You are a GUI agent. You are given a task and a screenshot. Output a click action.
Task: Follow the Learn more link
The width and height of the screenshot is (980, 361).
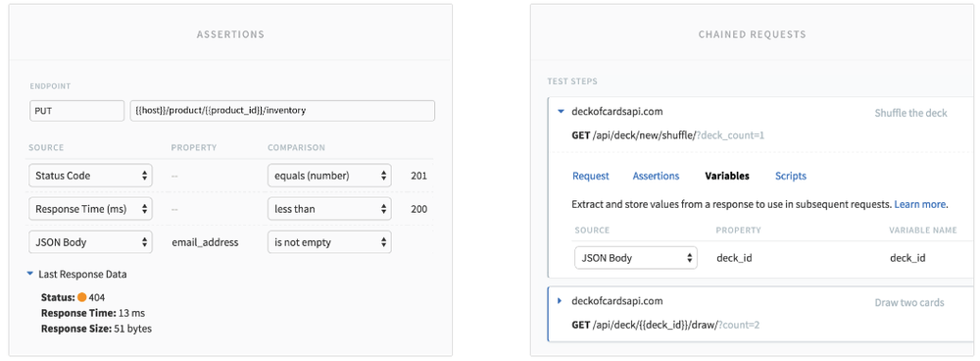click(x=920, y=204)
